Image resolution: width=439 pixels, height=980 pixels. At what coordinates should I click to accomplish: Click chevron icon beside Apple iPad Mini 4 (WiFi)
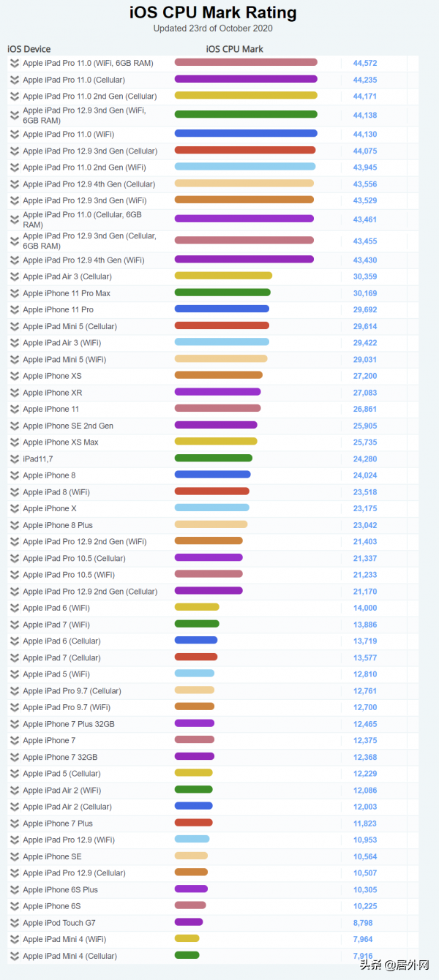(x=14, y=939)
